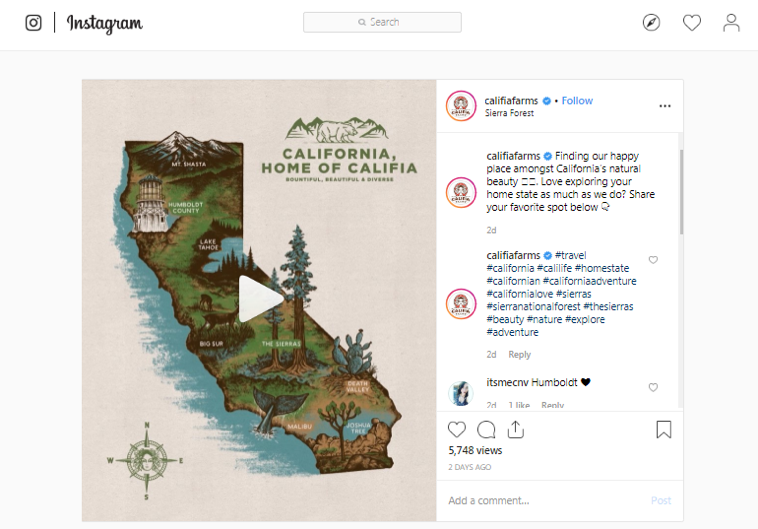
Task: Open the three-dot post options menu
Action: click(665, 106)
